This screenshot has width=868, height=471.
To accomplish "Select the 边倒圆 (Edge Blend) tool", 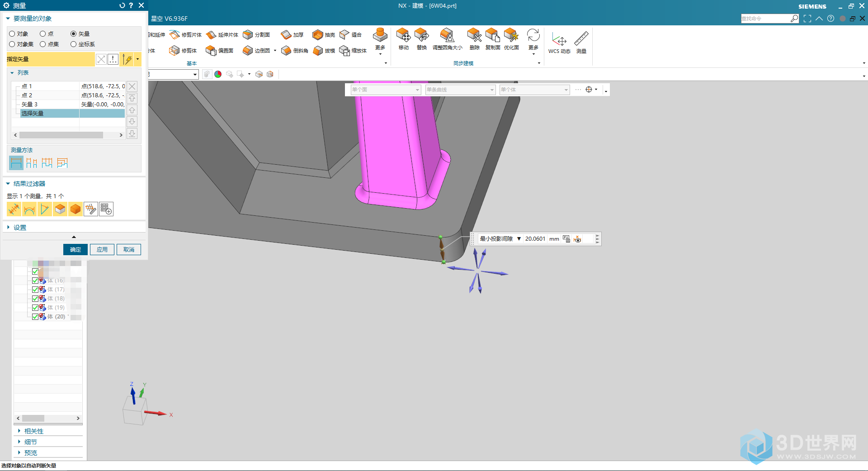I will [x=256, y=51].
